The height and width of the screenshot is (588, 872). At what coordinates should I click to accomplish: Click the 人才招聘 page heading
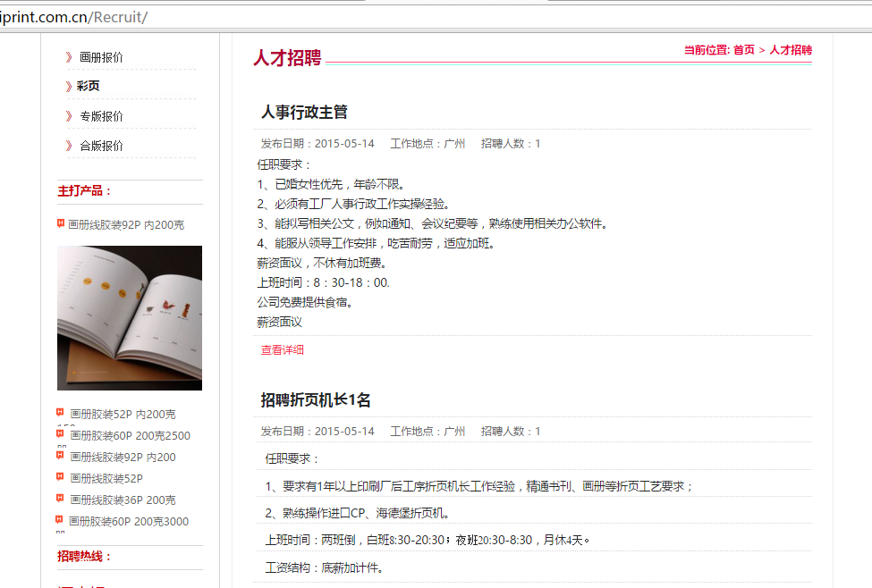coord(287,58)
